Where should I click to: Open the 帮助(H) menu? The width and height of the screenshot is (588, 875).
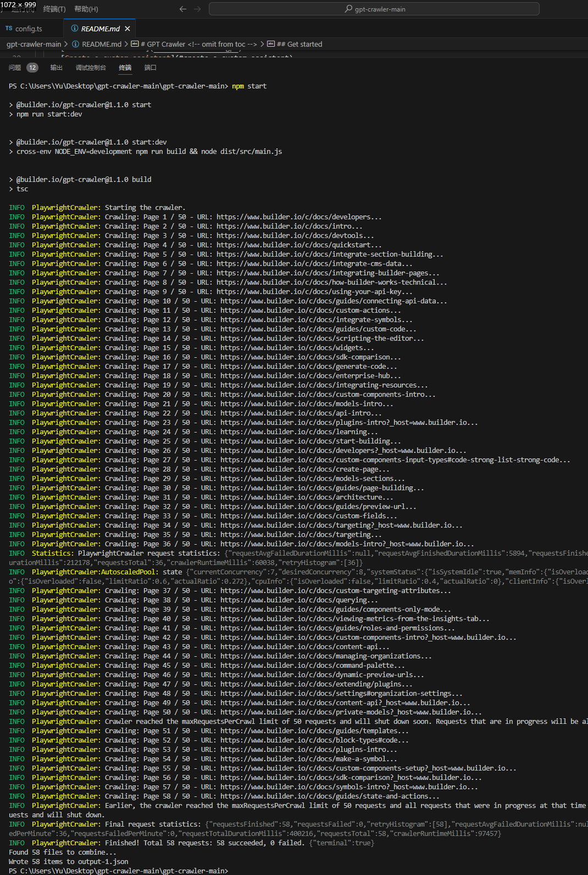pyautogui.click(x=86, y=9)
